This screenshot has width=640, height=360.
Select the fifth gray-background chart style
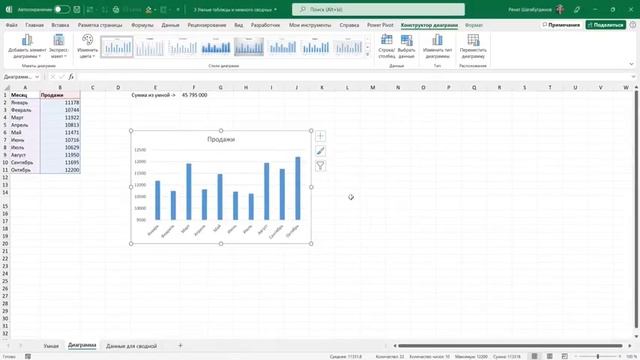point(249,47)
